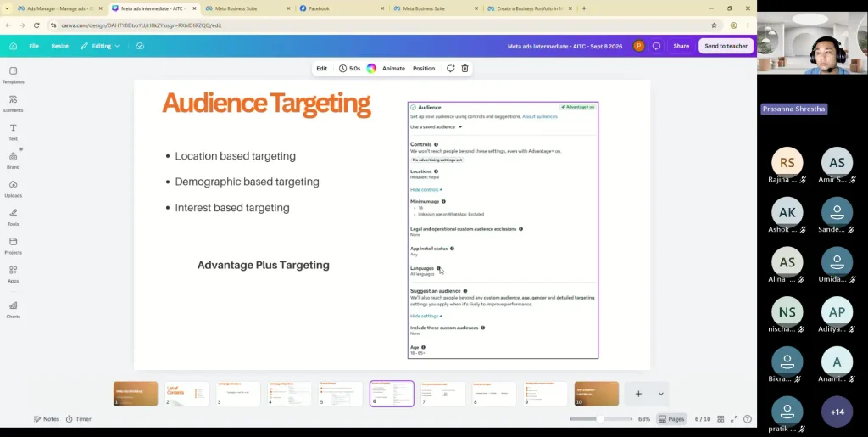868x437 pixels.
Task: Click the Position button
Action: pos(424,68)
